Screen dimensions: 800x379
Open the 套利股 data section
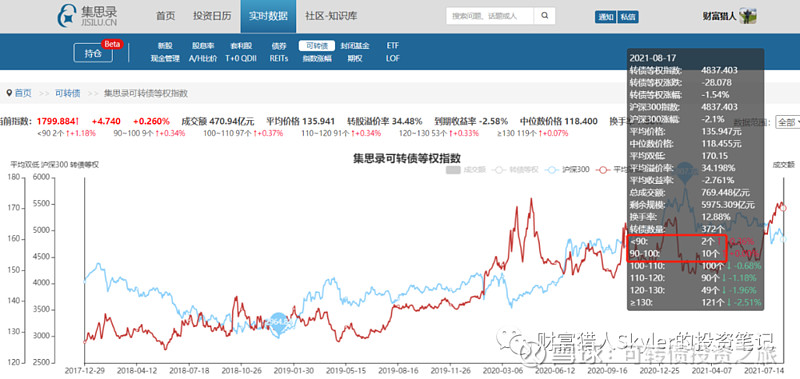click(241, 46)
